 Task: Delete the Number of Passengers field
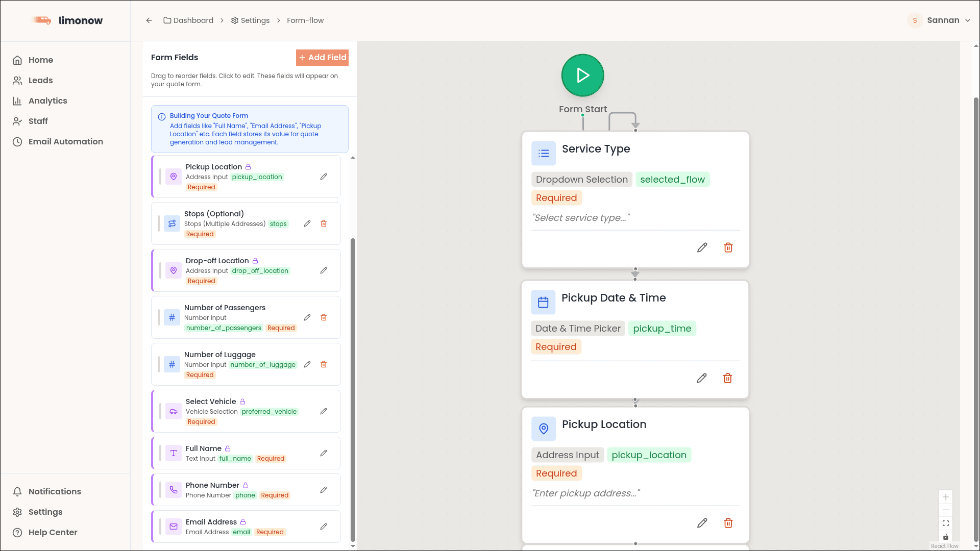click(324, 317)
